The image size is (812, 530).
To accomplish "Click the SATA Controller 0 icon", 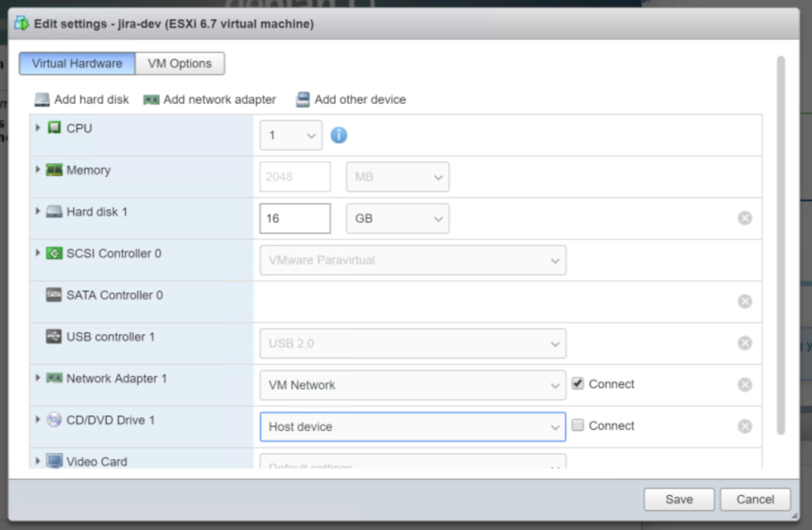I will click(54, 295).
